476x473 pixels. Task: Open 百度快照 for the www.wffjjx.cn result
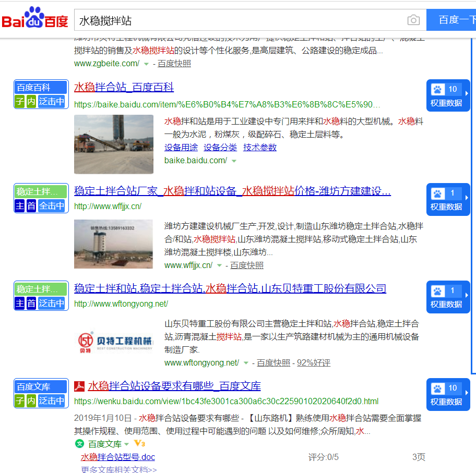(247, 265)
